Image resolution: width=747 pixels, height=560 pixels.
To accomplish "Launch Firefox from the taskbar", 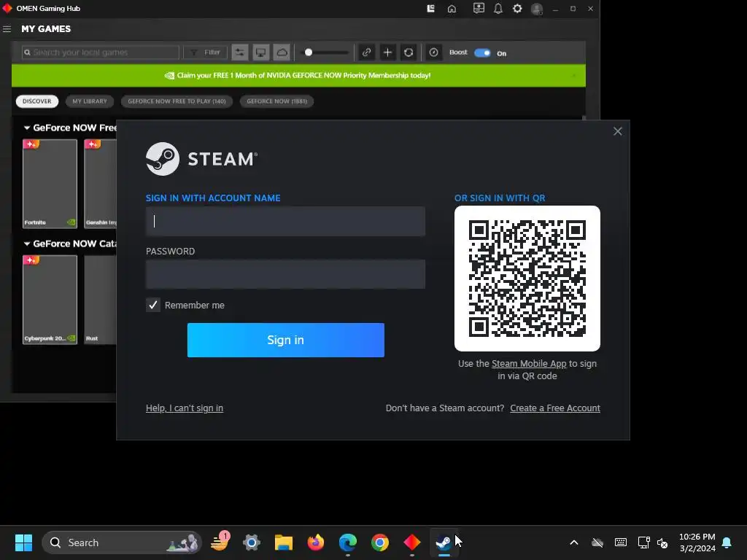I will [315, 542].
